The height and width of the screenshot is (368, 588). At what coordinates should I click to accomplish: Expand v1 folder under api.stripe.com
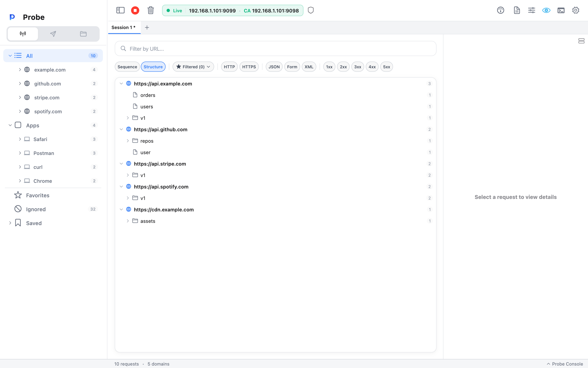tap(128, 175)
